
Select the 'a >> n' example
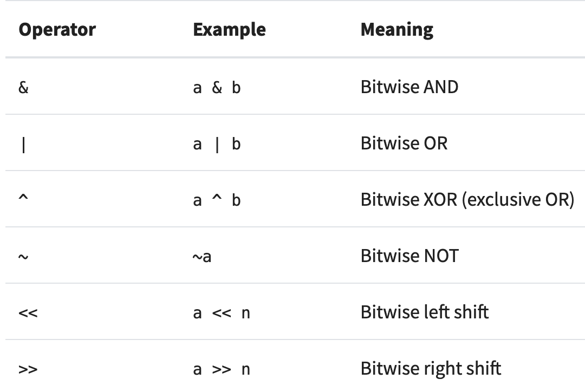[222, 369]
